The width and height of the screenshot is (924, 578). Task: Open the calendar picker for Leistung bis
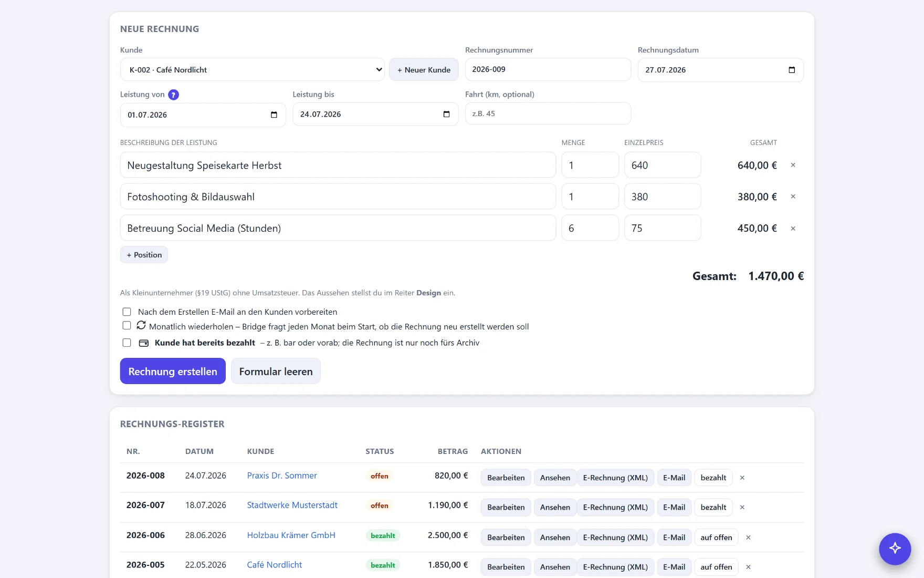(x=447, y=114)
